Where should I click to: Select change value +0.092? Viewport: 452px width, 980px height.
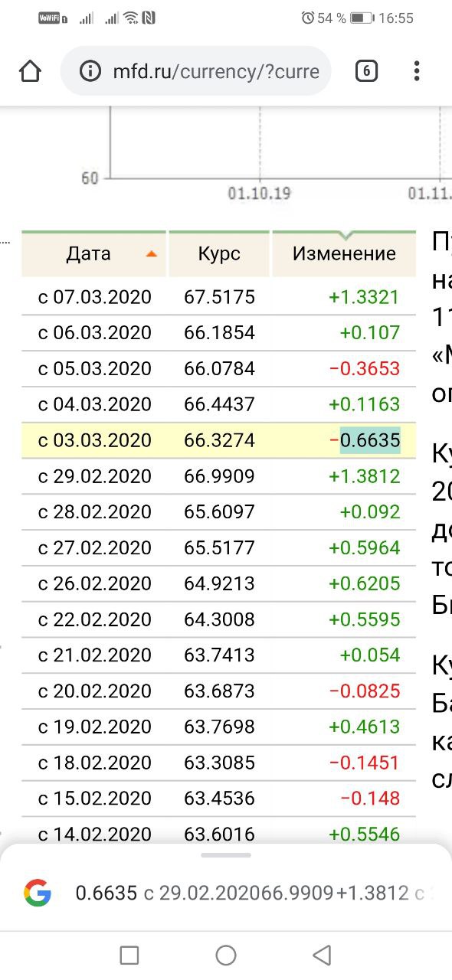click(x=370, y=512)
